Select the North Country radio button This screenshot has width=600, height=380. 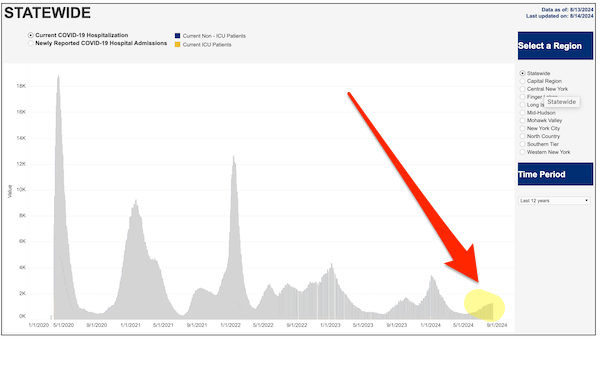tap(522, 136)
